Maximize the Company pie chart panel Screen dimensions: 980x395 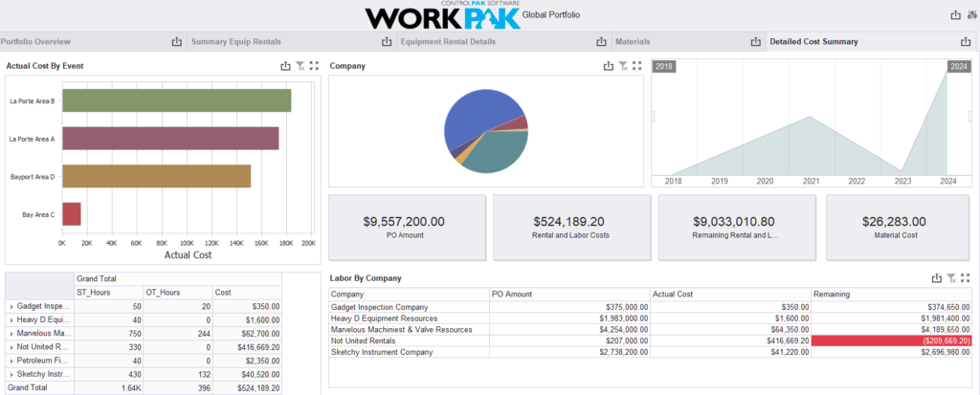point(636,66)
